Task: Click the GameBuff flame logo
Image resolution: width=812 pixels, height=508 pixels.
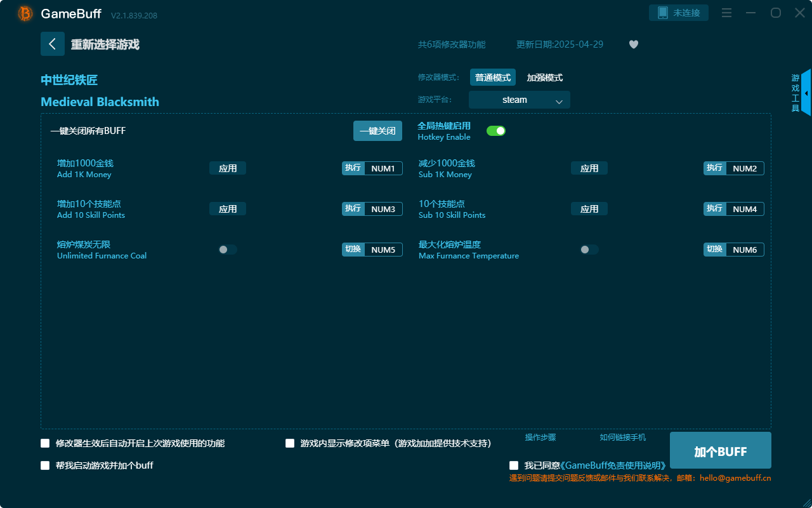Action: pyautogui.click(x=24, y=13)
